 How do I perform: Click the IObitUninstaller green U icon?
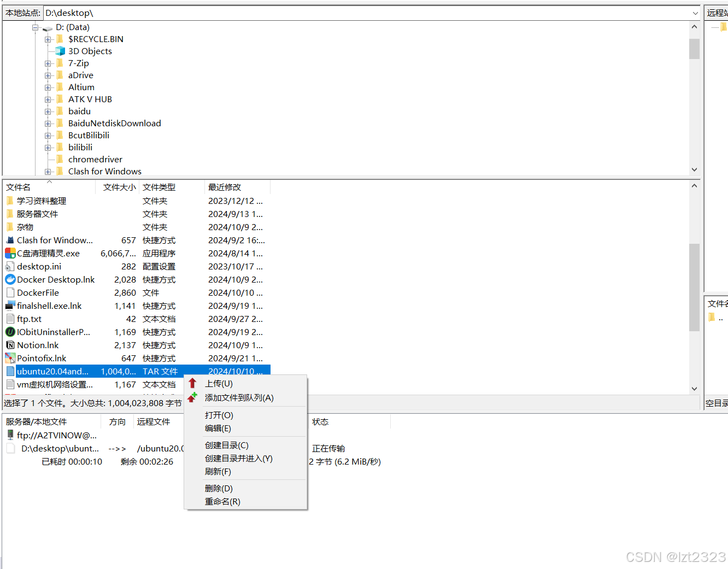[10, 332]
